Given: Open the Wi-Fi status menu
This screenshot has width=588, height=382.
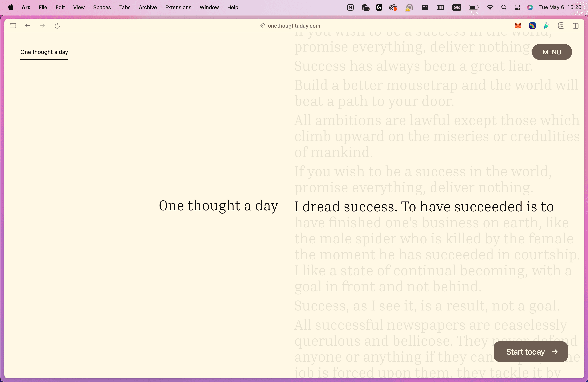Looking at the screenshot, I should coord(490,7).
